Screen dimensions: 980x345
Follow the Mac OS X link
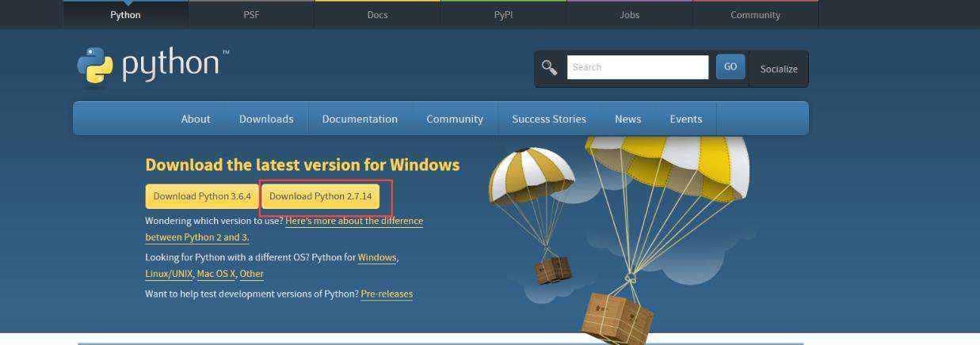pyautogui.click(x=217, y=274)
